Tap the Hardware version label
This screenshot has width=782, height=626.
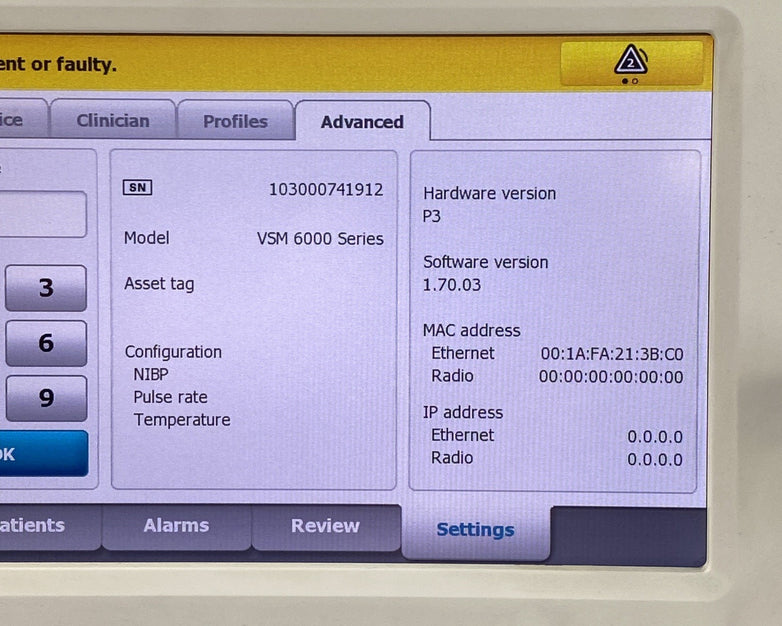coord(489,193)
